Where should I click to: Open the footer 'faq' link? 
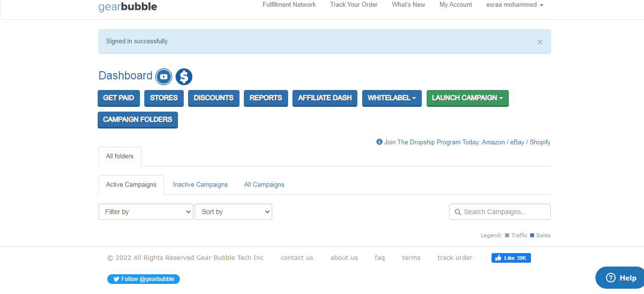click(x=380, y=258)
